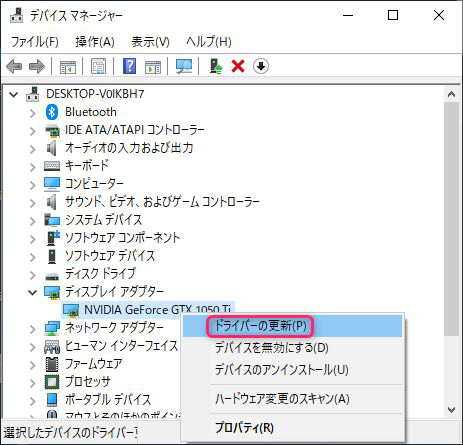This screenshot has height=445, width=463.
Task: Click the NVIDIA GeForce display adapter icon
Action: [71, 310]
